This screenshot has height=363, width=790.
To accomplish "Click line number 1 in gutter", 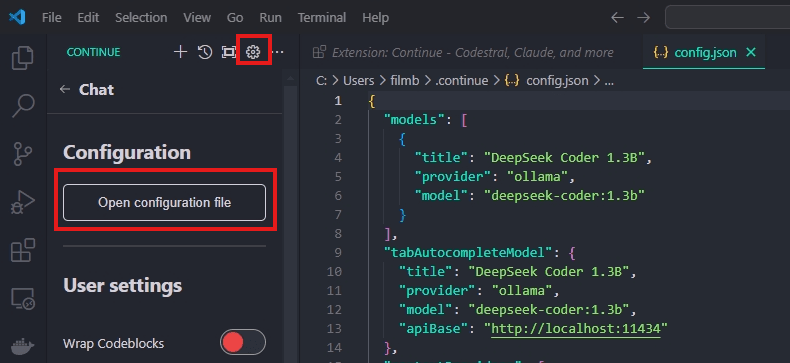I will [338, 101].
